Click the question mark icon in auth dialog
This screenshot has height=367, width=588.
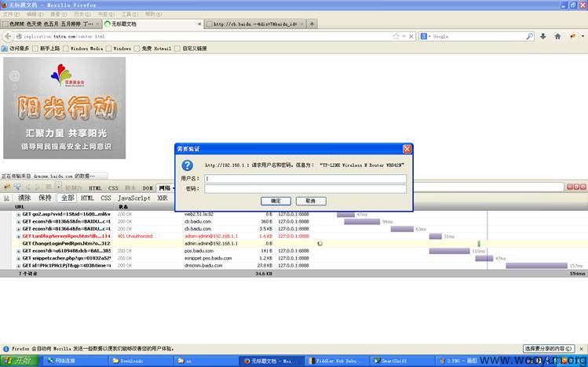[x=187, y=165]
